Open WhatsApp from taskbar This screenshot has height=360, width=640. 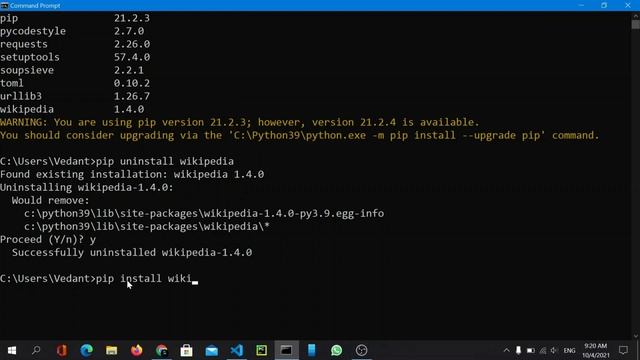336,350
